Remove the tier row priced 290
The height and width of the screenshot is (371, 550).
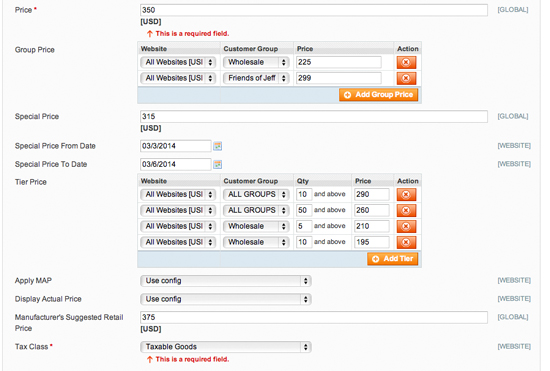coord(406,194)
